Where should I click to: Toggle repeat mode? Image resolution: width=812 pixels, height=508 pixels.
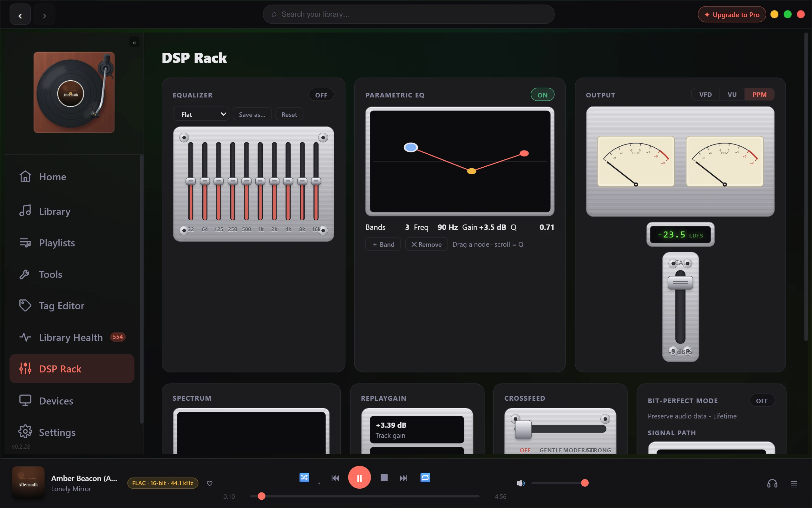425,478
